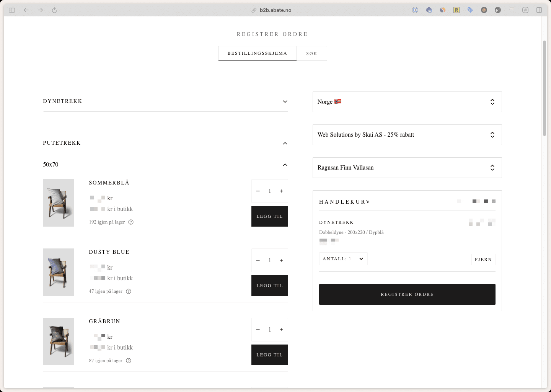551x392 pixels.
Task: Click the help icon beside Dusty Blue stock
Action: click(x=129, y=291)
